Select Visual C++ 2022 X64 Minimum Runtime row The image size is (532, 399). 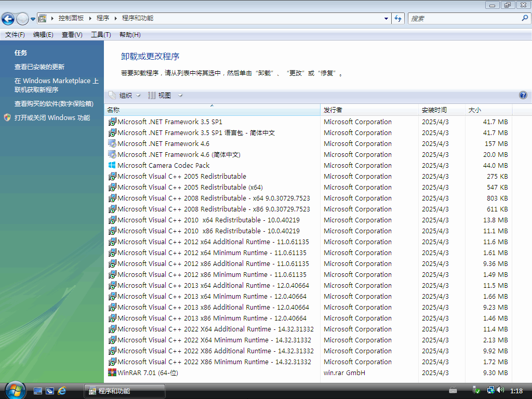[x=308, y=340]
